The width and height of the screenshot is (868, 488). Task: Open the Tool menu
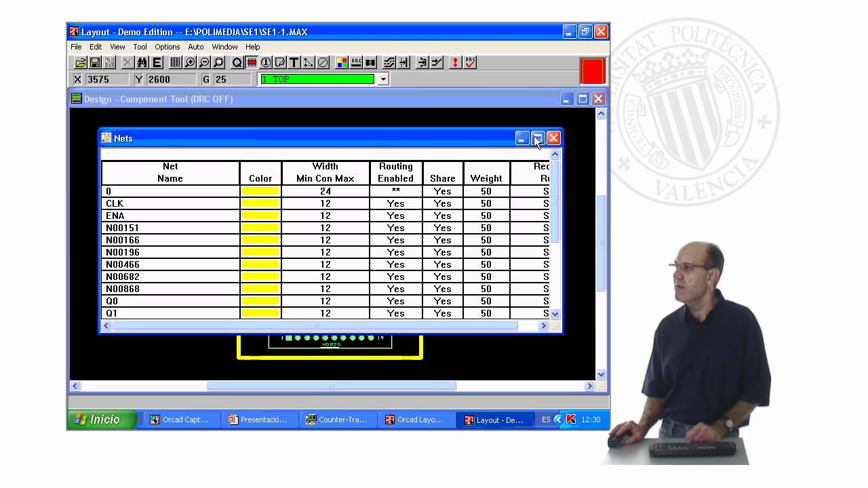coord(140,47)
